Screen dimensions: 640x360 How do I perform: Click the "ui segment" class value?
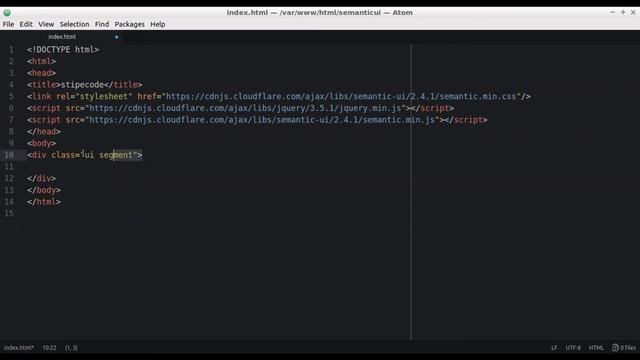[108, 155]
